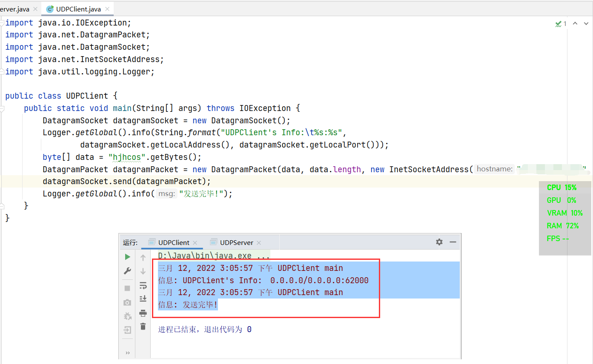Go to previous highlighted problem arrow
593x364 pixels.
click(x=575, y=24)
